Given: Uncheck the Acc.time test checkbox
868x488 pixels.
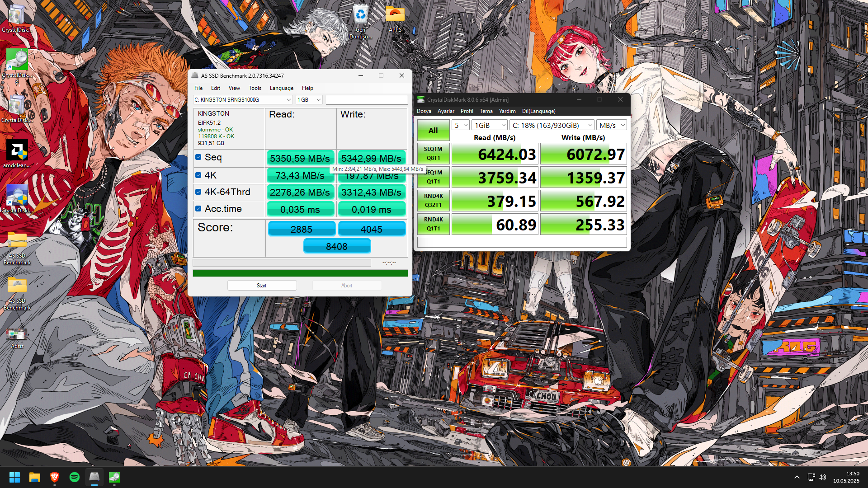Looking at the screenshot, I should pyautogui.click(x=198, y=209).
